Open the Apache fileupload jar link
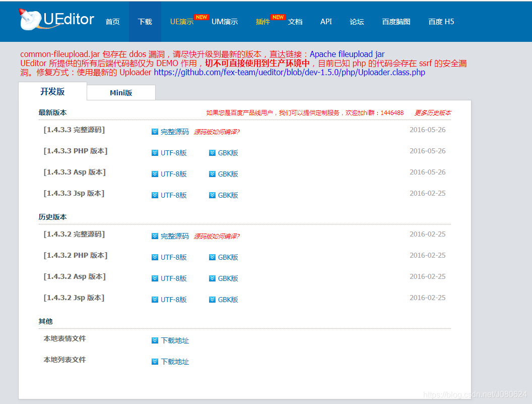This screenshot has width=532, height=404. coord(347,54)
